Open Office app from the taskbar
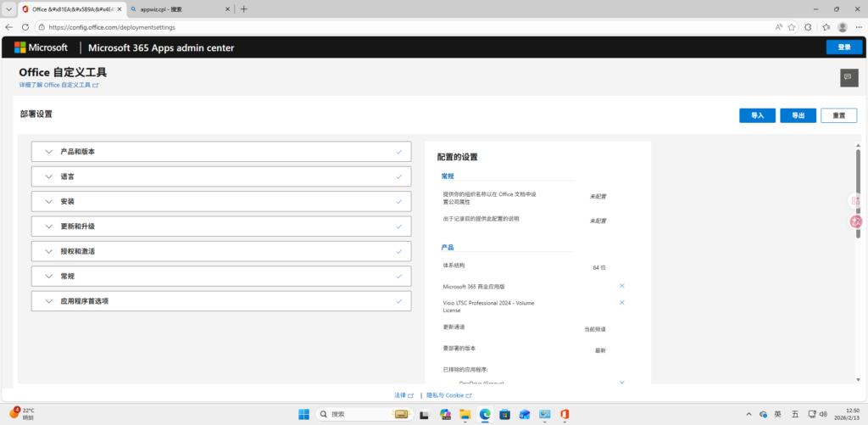This screenshot has width=868, height=425. (564, 414)
